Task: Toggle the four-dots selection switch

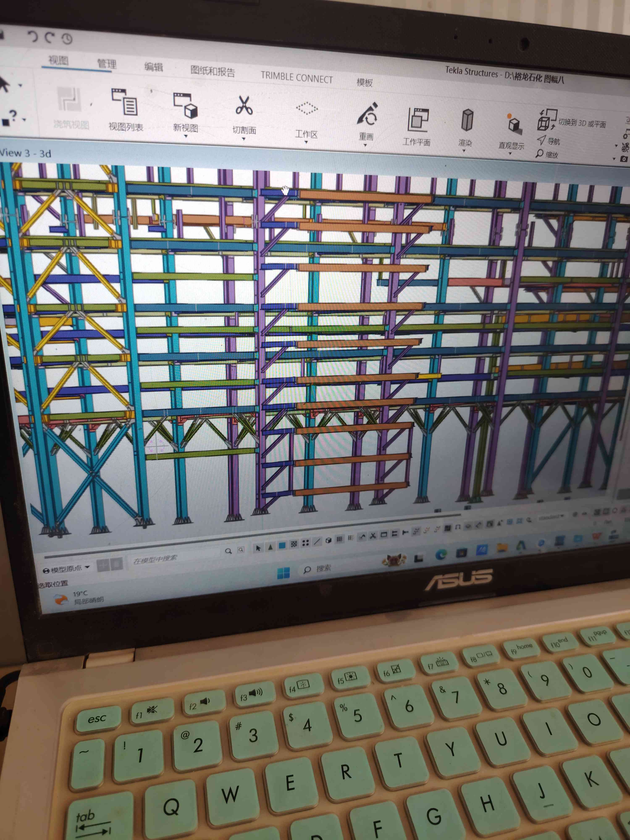Action: point(305,543)
